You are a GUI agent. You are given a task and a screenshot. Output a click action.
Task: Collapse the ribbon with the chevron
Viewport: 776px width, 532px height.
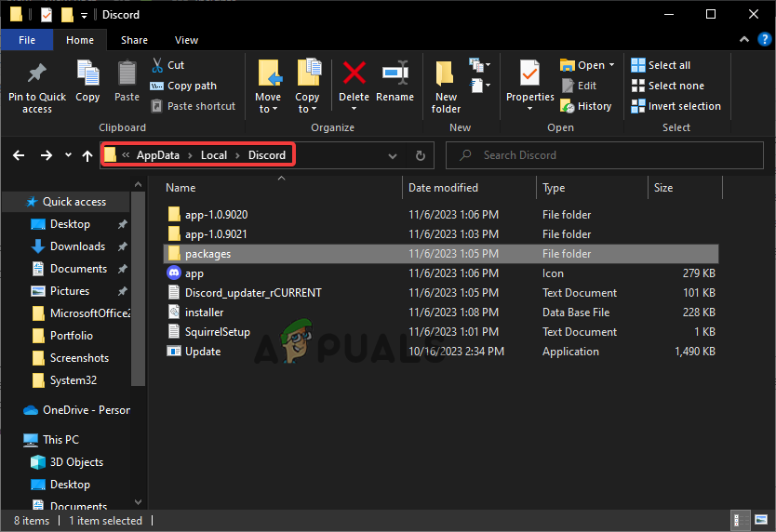coord(743,39)
